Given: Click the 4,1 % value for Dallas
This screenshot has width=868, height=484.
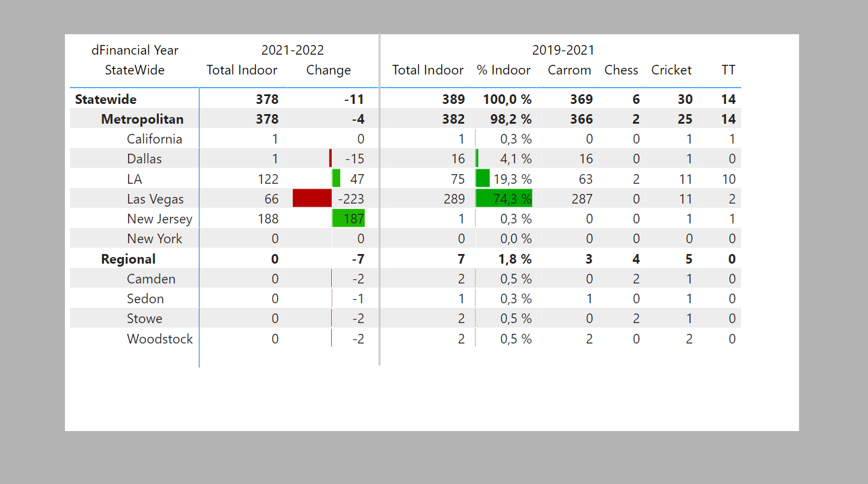Looking at the screenshot, I should coord(516,159).
